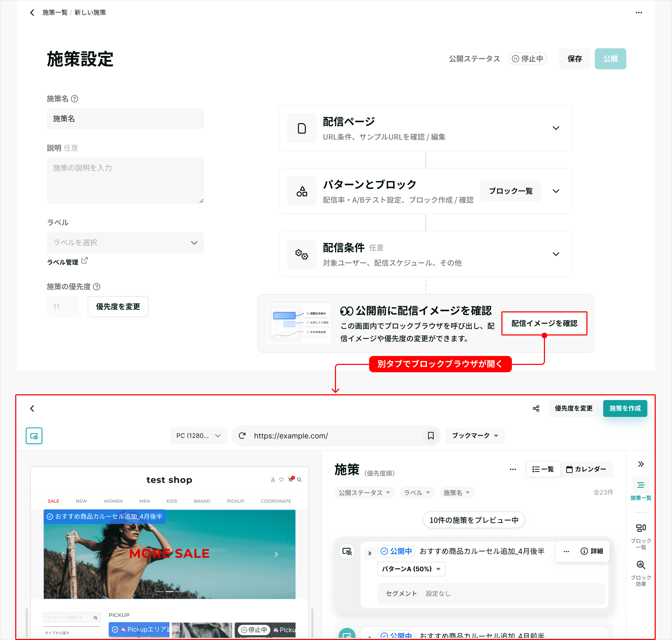Expand the 配信ページ section
Viewport: 672px width, 640px height.
[556, 128]
